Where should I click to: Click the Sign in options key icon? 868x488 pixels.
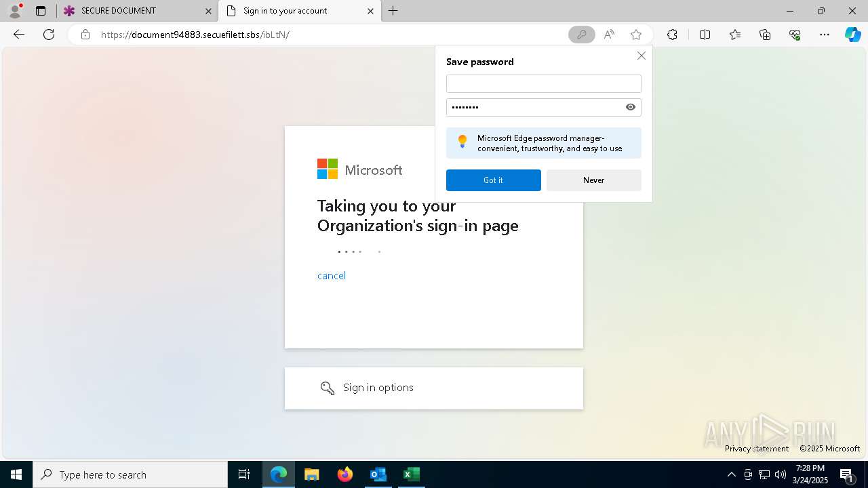click(328, 388)
